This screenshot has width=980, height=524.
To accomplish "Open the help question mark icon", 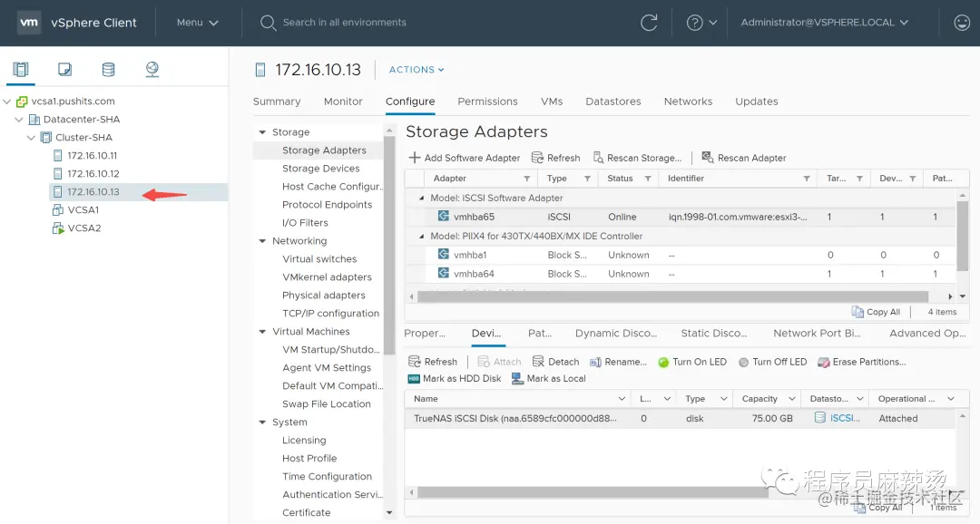I will pyautogui.click(x=694, y=23).
